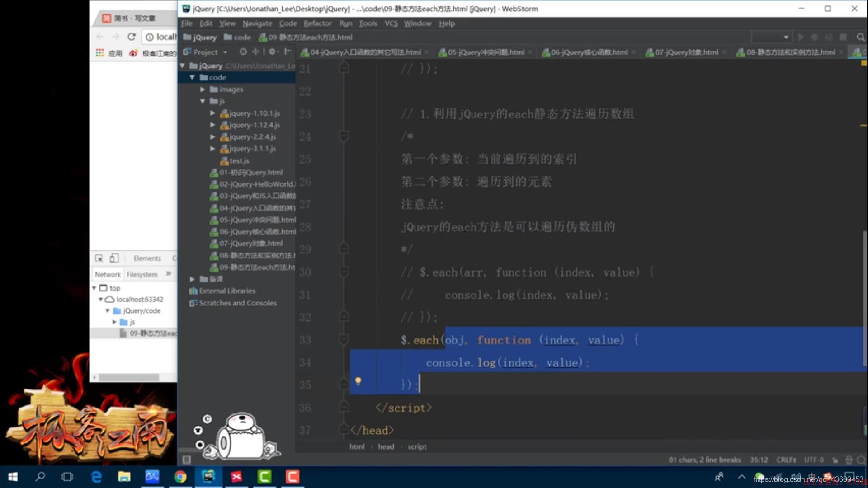
Task: Click the intention lightbulb on line 35
Action: coord(358,381)
